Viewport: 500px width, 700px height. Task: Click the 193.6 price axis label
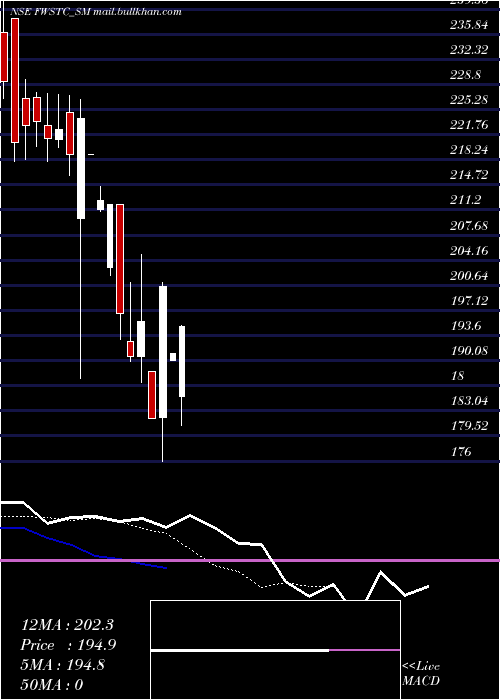466,326
